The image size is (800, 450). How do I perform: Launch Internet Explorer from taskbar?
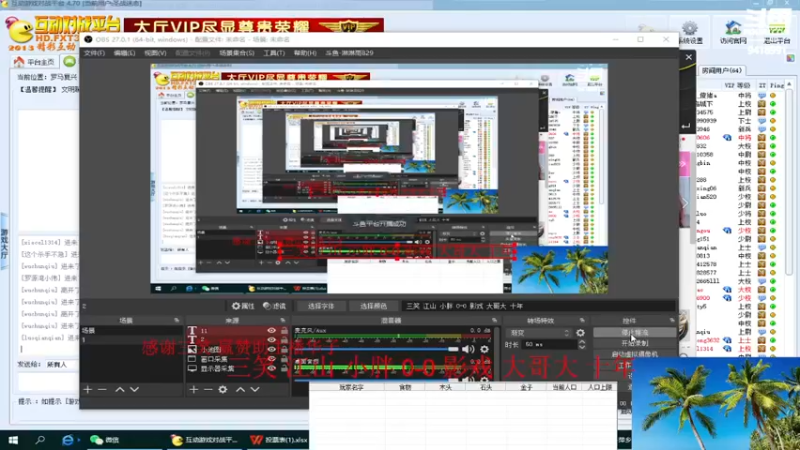[67, 440]
